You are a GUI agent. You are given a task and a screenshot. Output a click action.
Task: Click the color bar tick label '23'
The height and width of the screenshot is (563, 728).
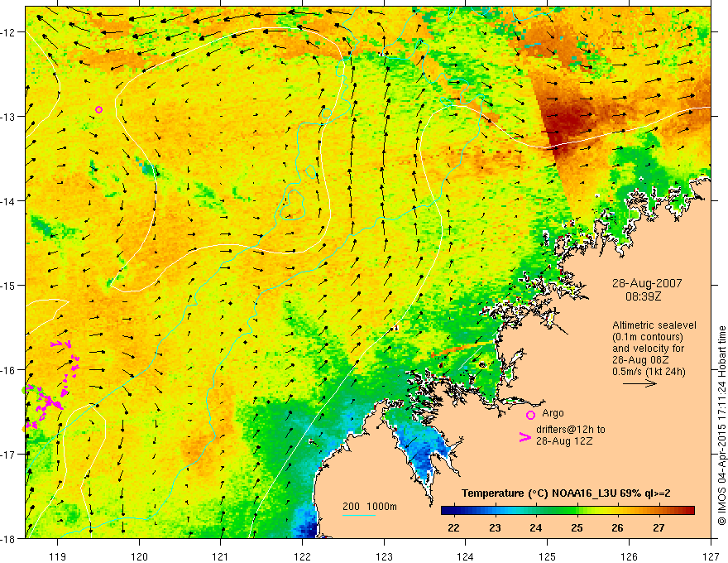click(x=495, y=527)
